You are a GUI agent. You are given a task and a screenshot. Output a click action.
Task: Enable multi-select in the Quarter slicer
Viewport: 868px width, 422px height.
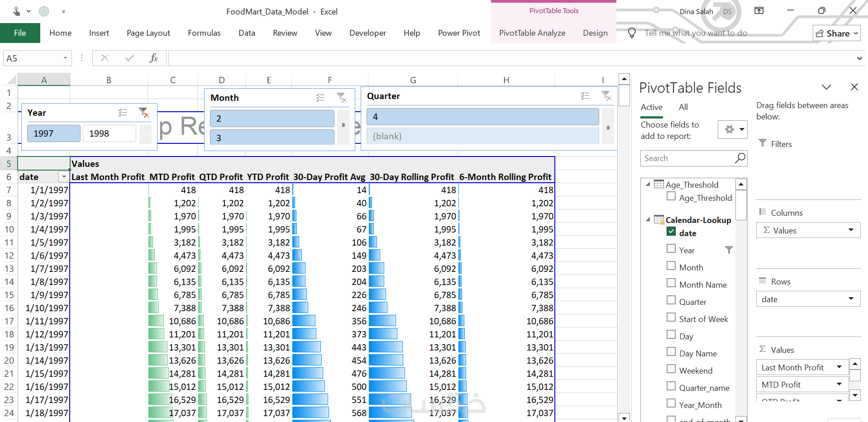click(585, 96)
